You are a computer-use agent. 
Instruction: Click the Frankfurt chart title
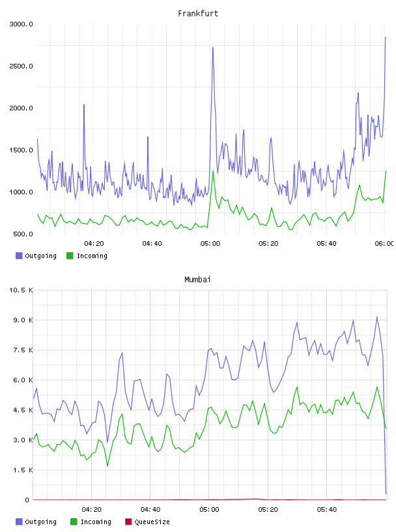(x=198, y=14)
